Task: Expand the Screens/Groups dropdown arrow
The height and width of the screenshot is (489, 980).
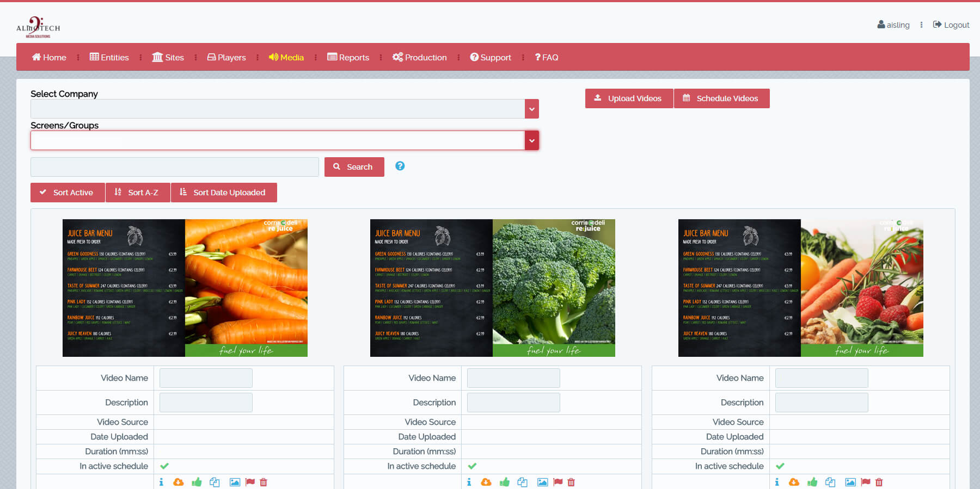Action: point(532,140)
